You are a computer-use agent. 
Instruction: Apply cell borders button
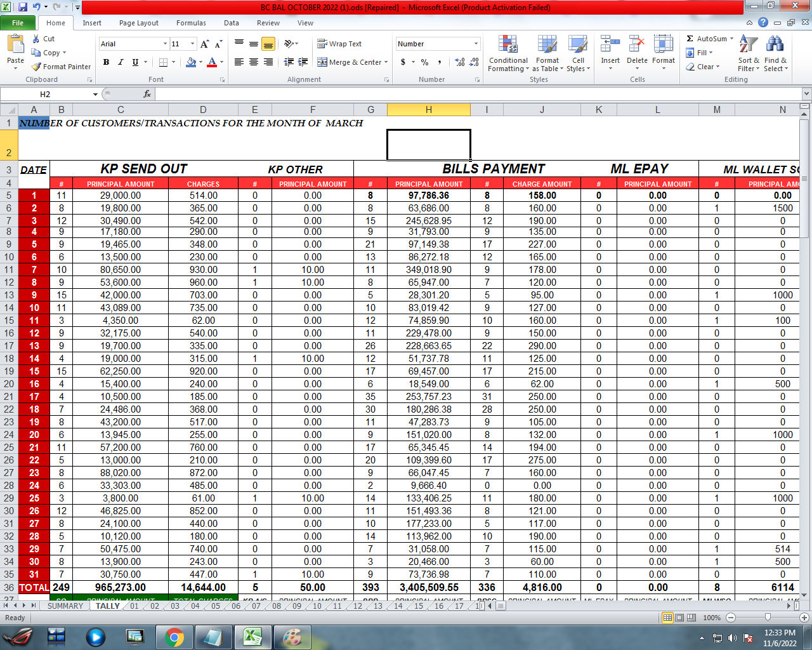(163, 62)
